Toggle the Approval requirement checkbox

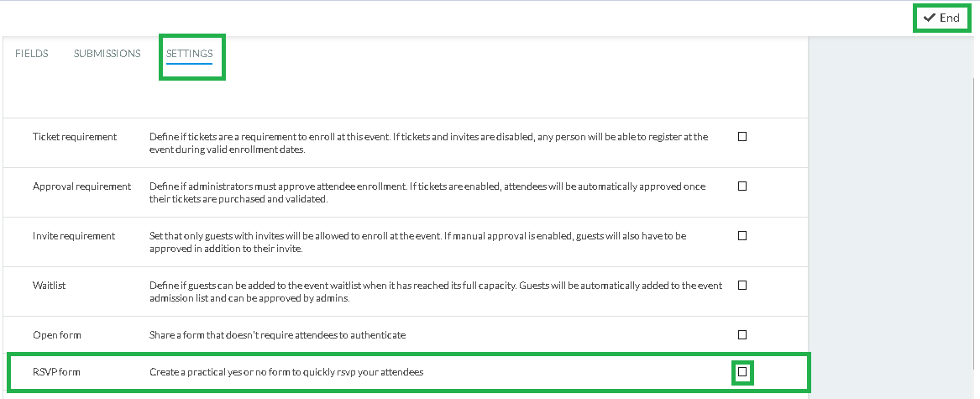click(742, 186)
